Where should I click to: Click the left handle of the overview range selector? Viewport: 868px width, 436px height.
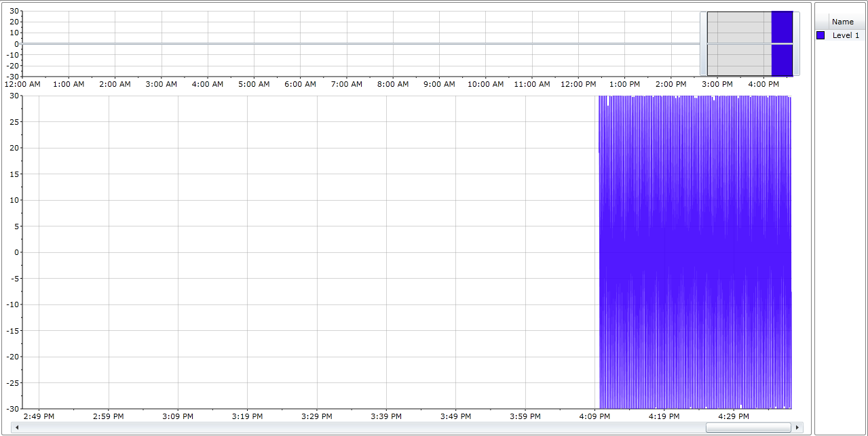point(703,43)
